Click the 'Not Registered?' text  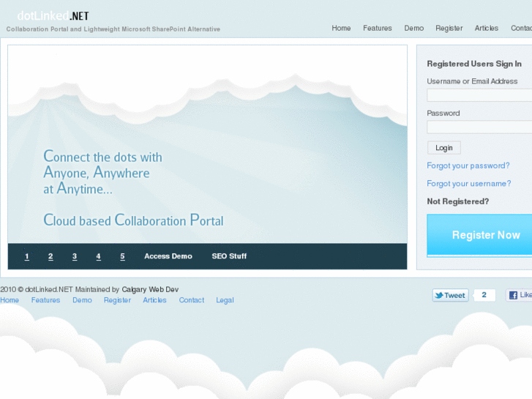[x=457, y=201]
